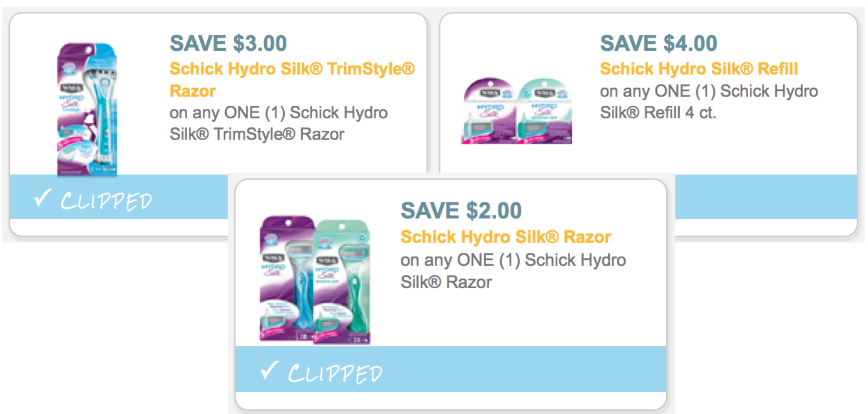Toggle the checkmark on the TrimStyle coupon

point(42,198)
